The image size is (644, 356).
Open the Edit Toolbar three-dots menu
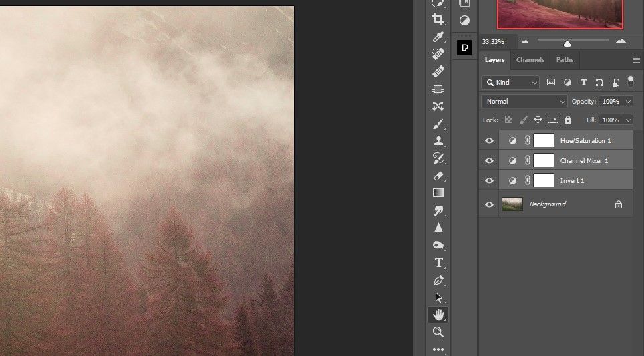pos(438,349)
